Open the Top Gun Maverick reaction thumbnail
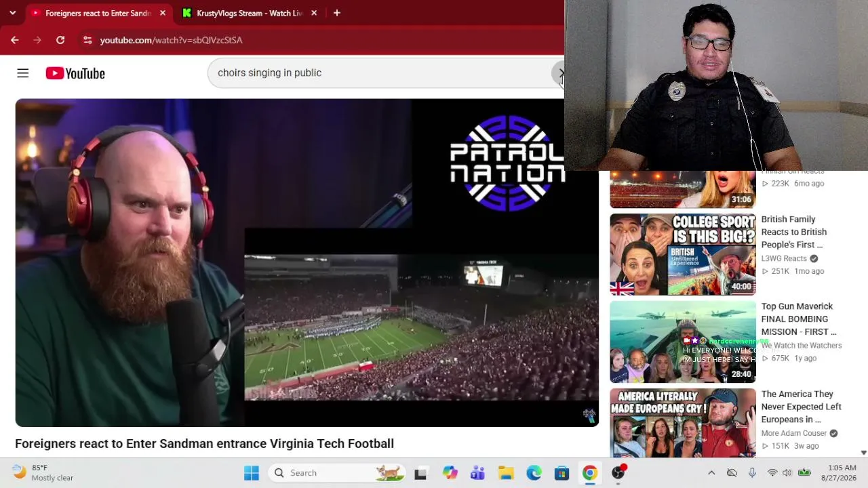 point(682,342)
